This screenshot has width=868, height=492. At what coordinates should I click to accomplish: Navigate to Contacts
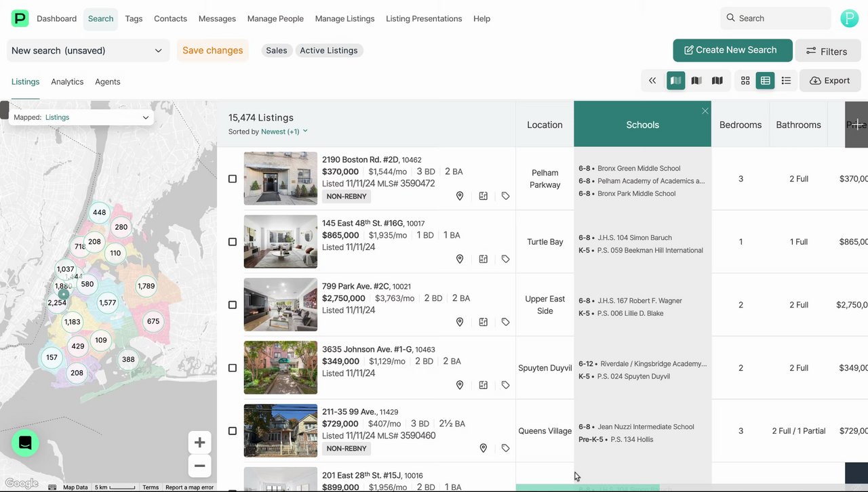point(170,18)
